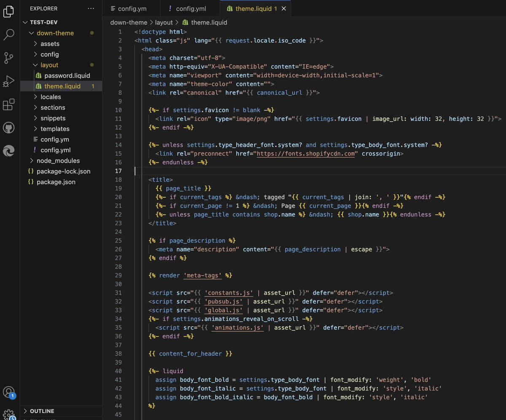Follow the 'animations.js' asset link
Screen dimensions: 506x420
tap(237, 327)
